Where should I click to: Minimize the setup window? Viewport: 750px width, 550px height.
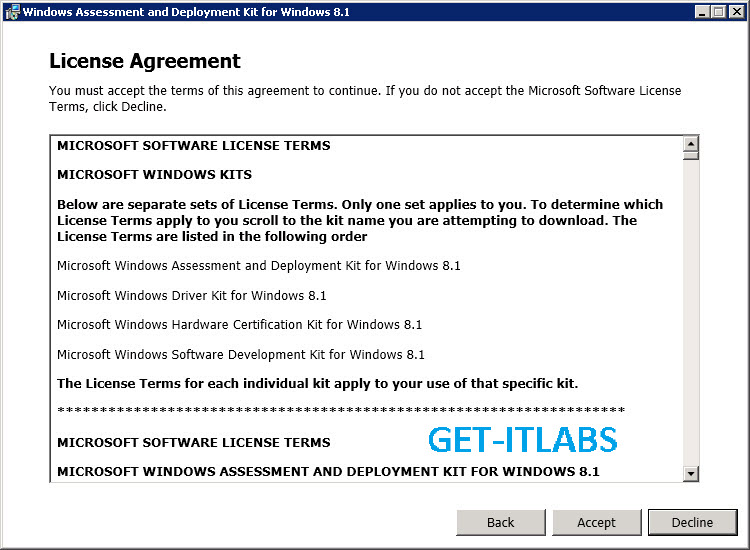click(x=702, y=12)
